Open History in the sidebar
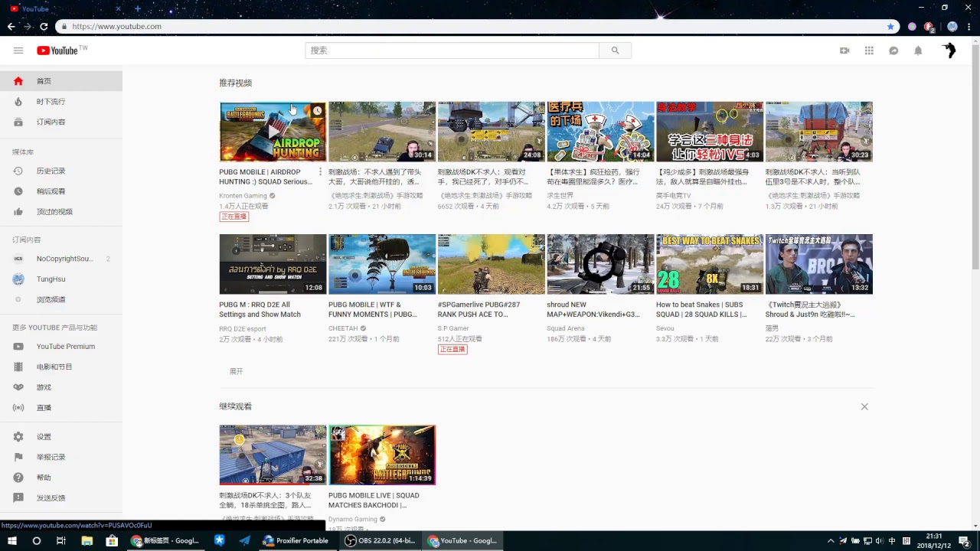Image resolution: width=980 pixels, height=551 pixels. (x=61, y=171)
